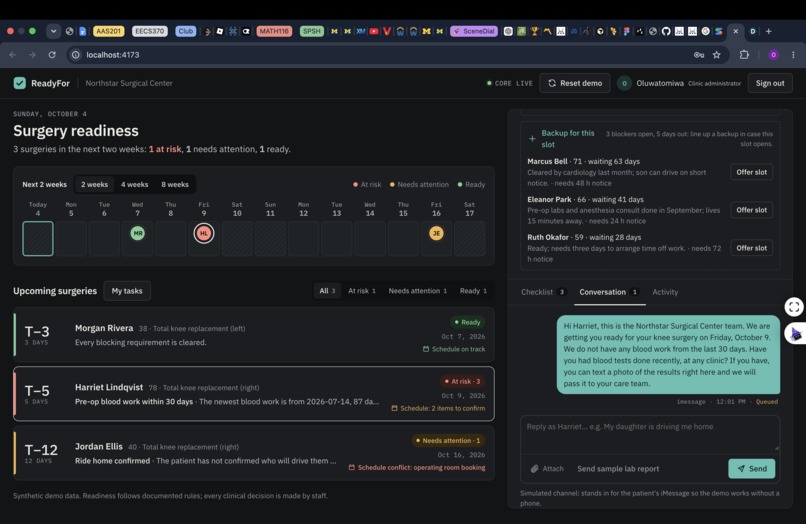Open the browser extensions puzzle icon
This screenshot has height=524, width=806.
[x=744, y=55]
